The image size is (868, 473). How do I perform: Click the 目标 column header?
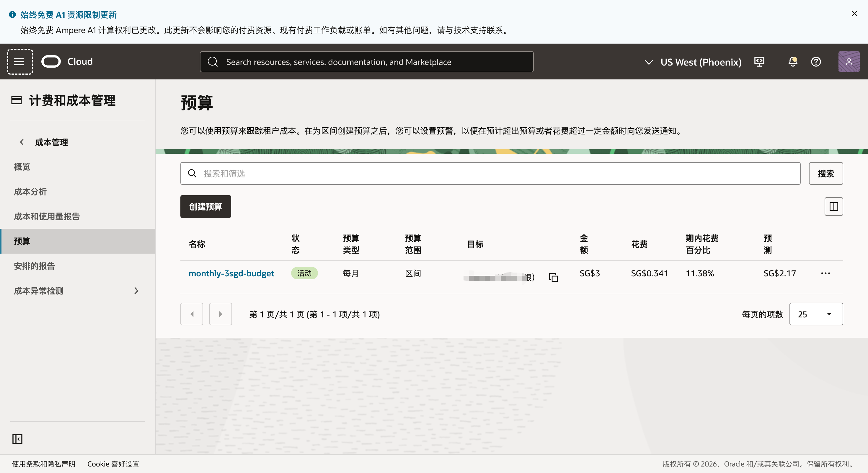coord(475,244)
